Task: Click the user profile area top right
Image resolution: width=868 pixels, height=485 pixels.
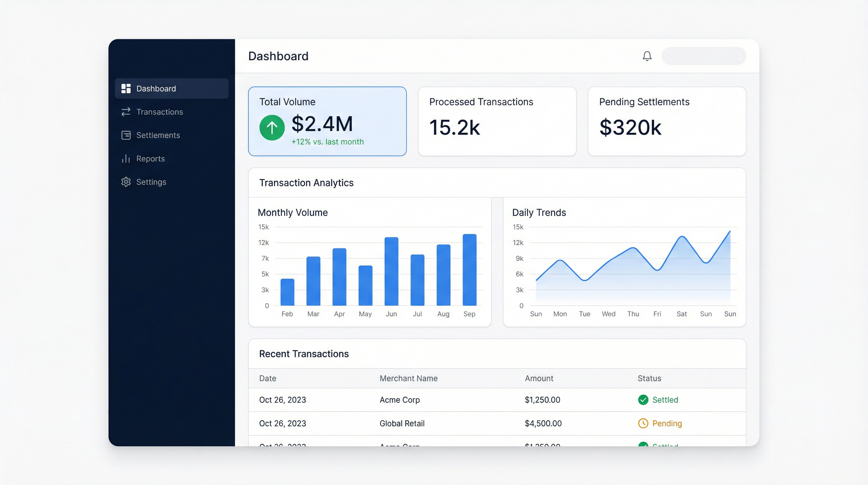Action: (x=704, y=56)
